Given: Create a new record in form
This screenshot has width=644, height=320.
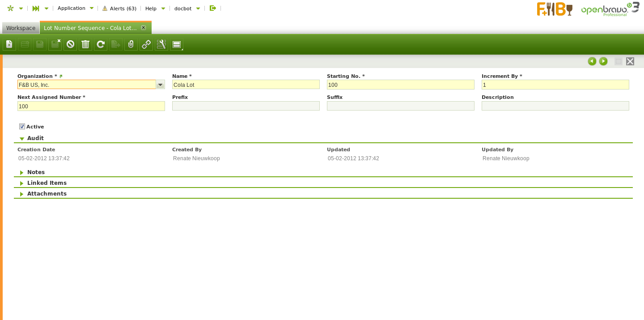Looking at the screenshot, I should pyautogui.click(x=9, y=44).
